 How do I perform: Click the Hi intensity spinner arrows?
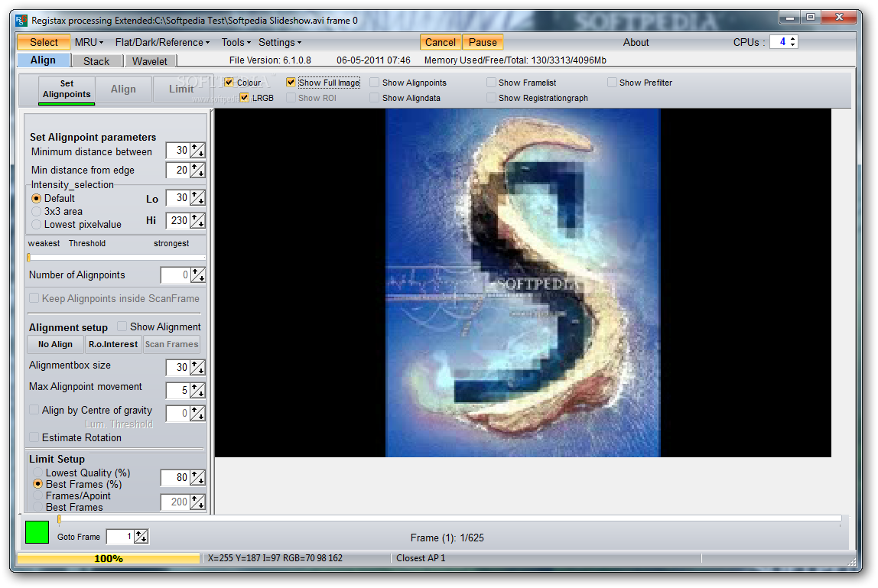coord(197,221)
